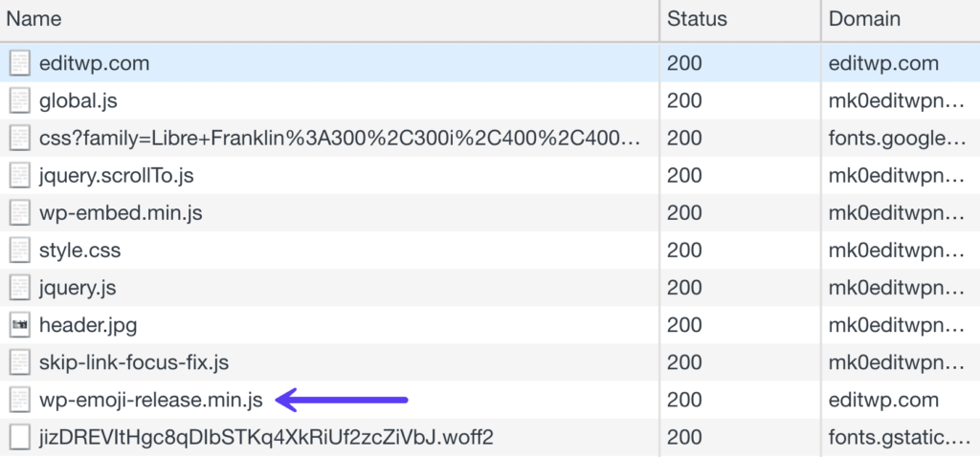Click the file icon beside jquery.js
The width and height of the screenshot is (980, 457).
[20, 288]
